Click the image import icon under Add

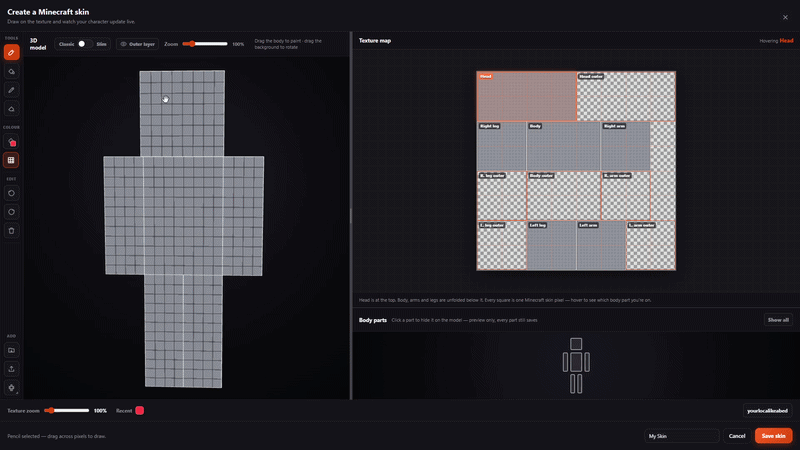pos(11,351)
